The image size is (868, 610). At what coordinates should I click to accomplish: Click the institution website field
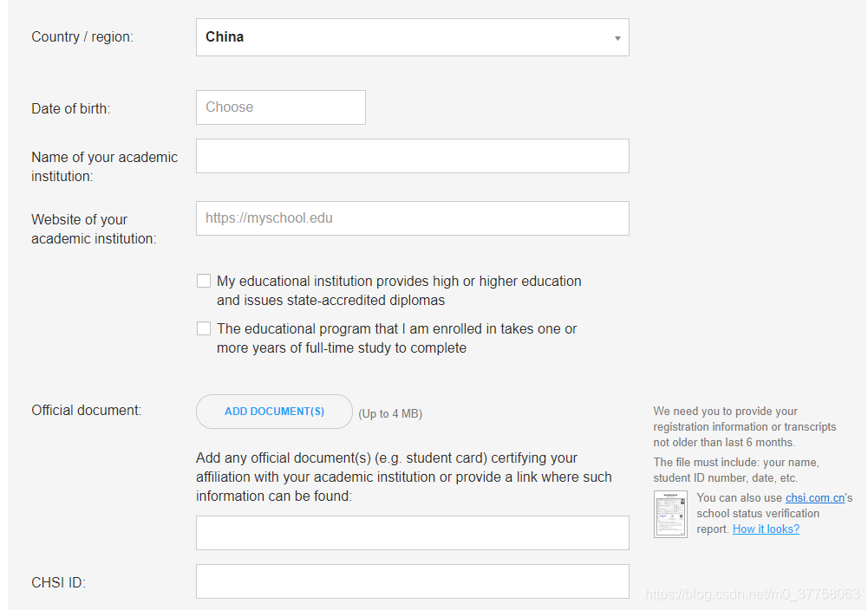coord(412,218)
